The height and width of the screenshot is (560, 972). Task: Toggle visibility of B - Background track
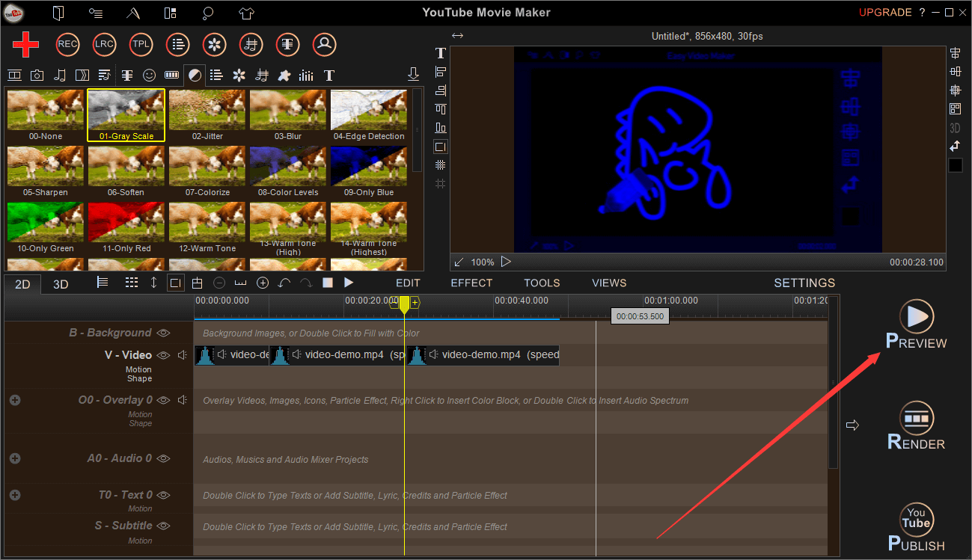[163, 333]
